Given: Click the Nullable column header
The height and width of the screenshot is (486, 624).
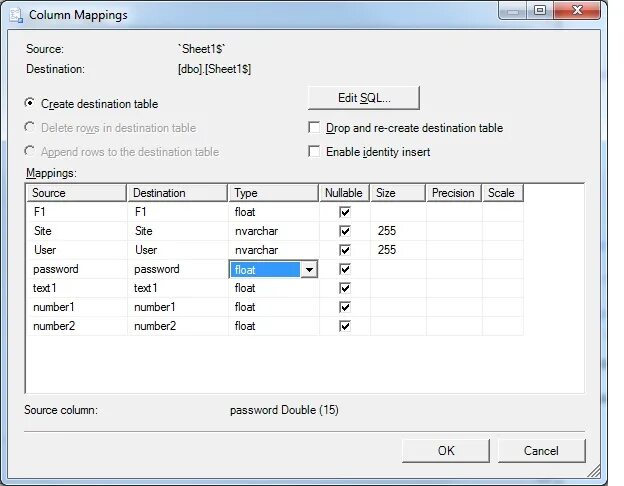Looking at the screenshot, I should [x=345, y=193].
